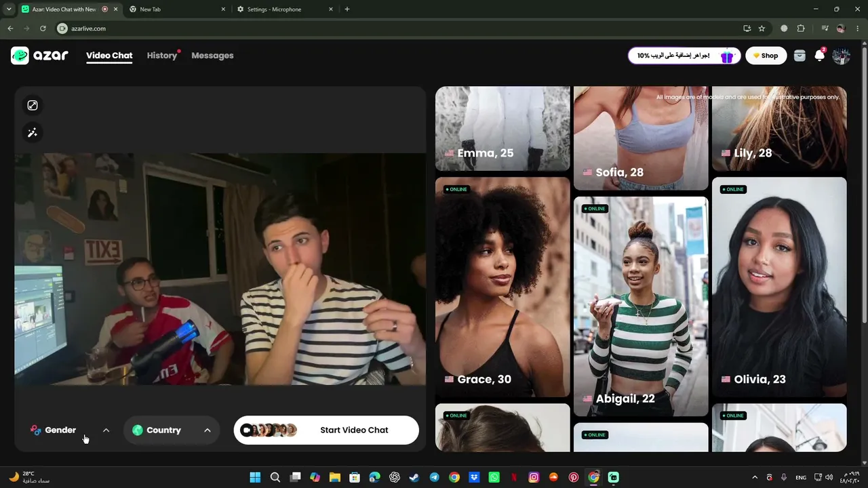
Task: Show hidden system tray icons
Action: (x=755, y=477)
